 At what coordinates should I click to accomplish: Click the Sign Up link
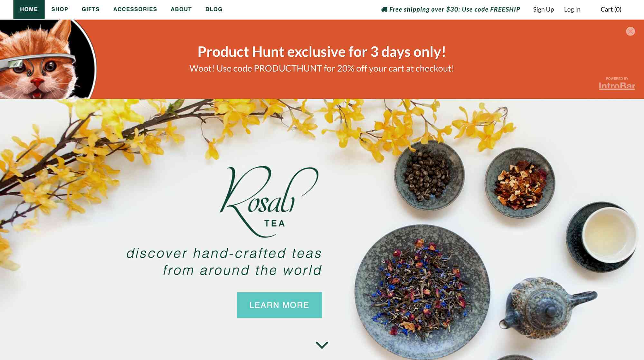pyautogui.click(x=543, y=9)
